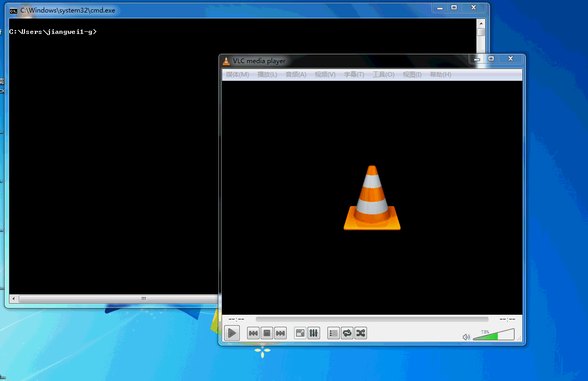
Task: Toggle the loop/repeat mode button
Action: tap(347, 333)
